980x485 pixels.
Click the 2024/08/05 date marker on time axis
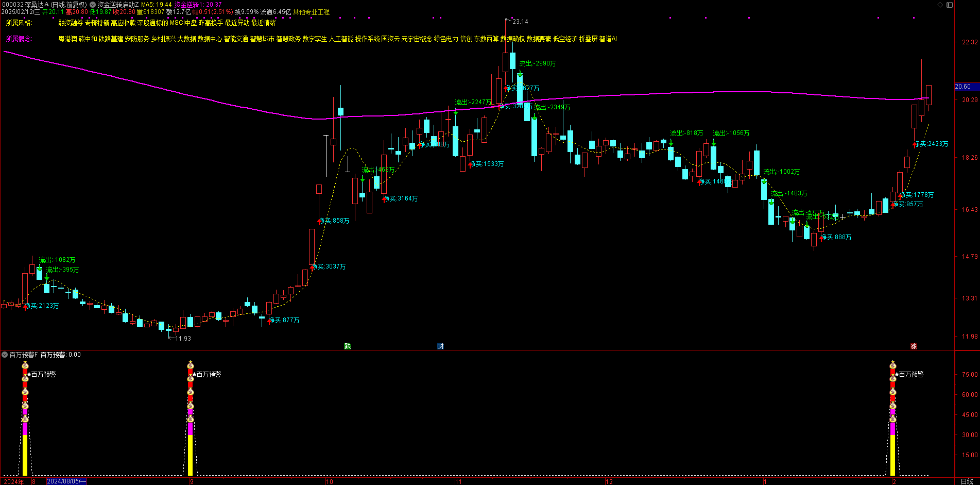(x=66, y=481)
